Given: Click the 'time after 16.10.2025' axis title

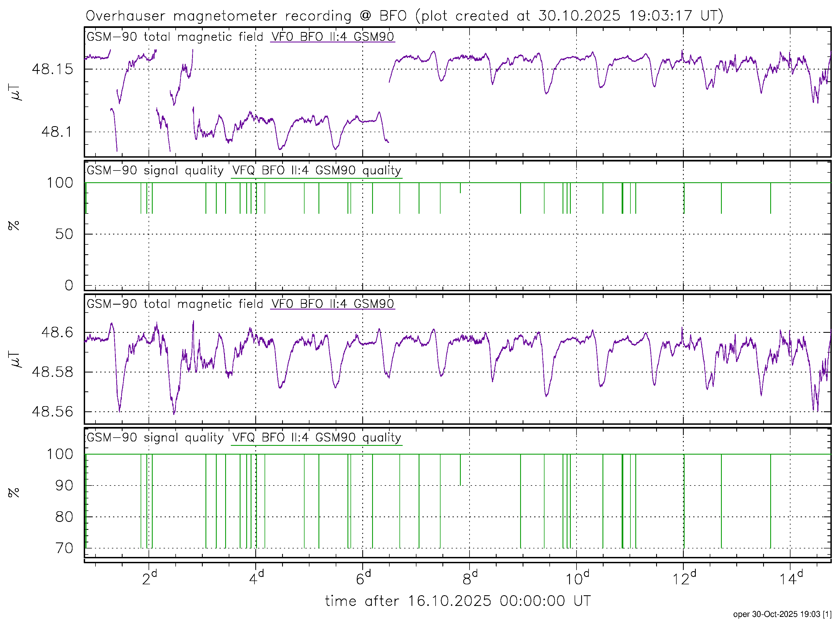Looking at the screenshot, I should pyautogui.click(x=457, y=601).
